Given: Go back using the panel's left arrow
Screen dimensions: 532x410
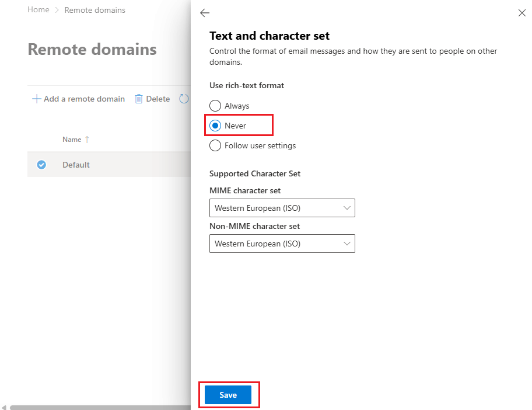Looking at the screenshot, I should (x=205, y=13).
